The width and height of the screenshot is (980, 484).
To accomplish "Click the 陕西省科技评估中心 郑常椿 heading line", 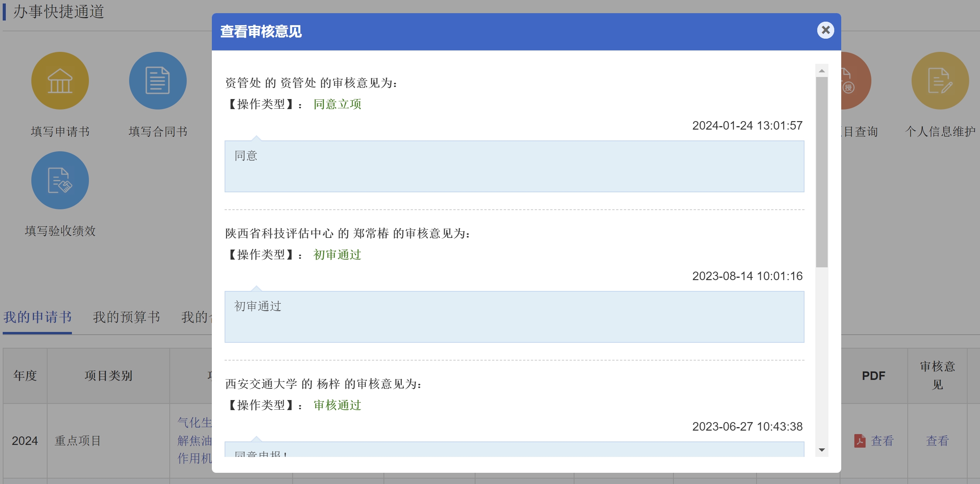I will (x=348, y=233).
